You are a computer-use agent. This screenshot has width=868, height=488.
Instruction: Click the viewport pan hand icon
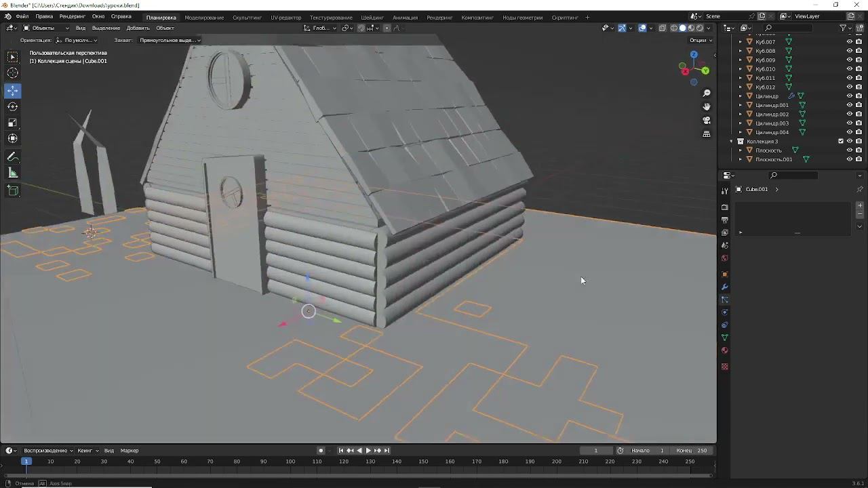coord(707,106)
